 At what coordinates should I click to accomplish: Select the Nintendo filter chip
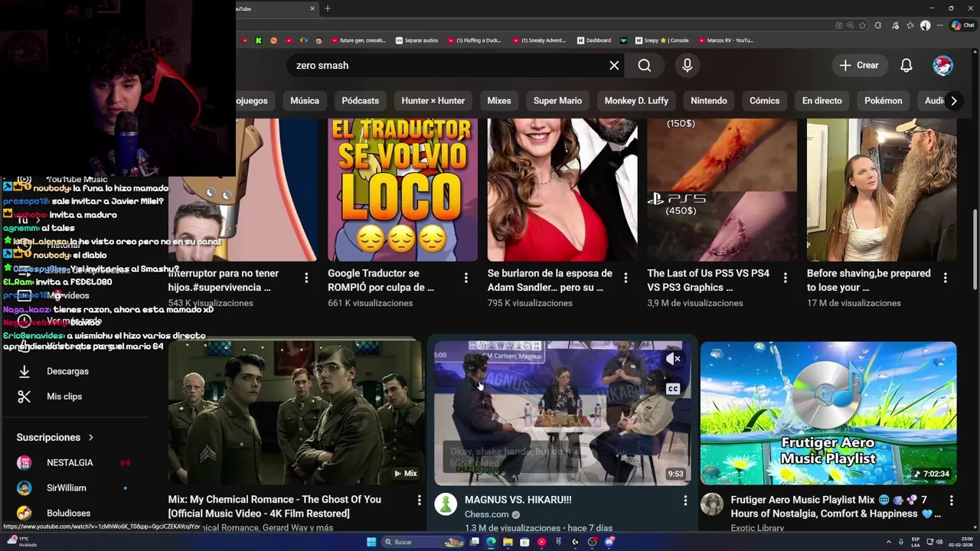pyautogui.click(x=709, y=100)
